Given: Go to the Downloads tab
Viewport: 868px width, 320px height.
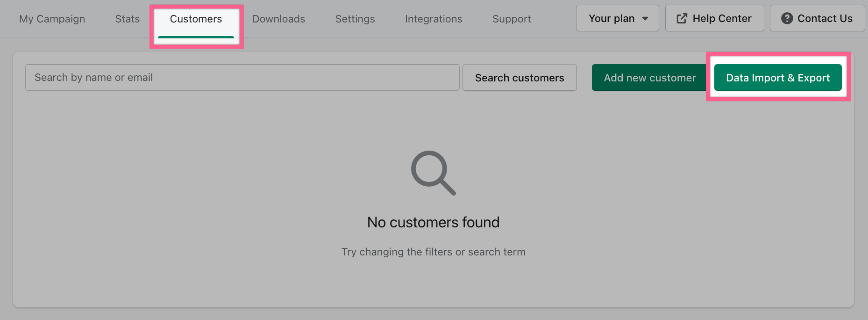Looking at the screenshot, I should coord(278,19).
